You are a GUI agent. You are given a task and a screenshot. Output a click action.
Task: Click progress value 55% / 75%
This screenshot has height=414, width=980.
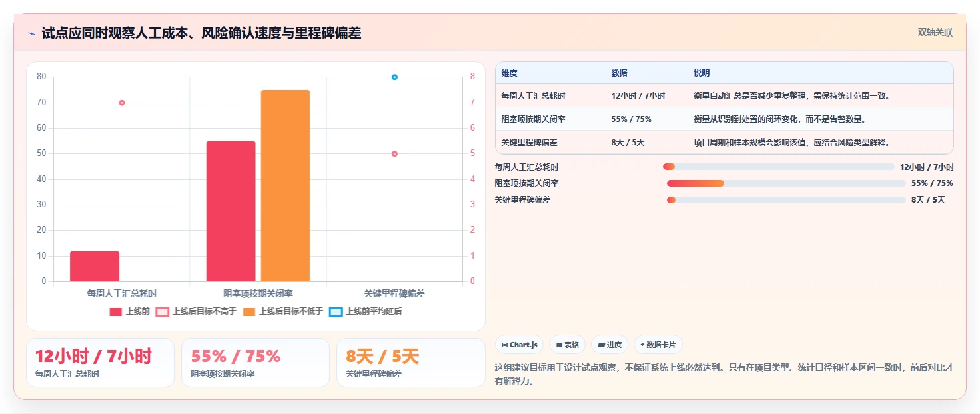pos(932,183)
